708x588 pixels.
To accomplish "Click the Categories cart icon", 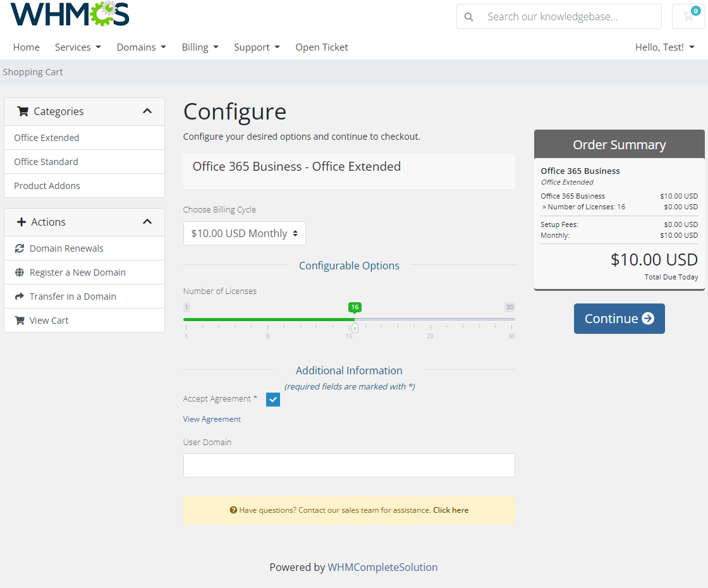I will [23, 111].
